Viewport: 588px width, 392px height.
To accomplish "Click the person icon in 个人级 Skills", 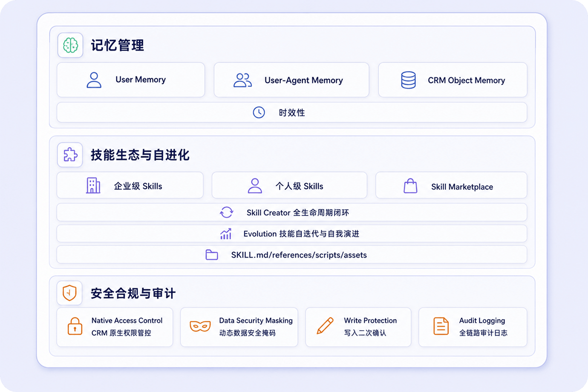I will coord(255,186).
